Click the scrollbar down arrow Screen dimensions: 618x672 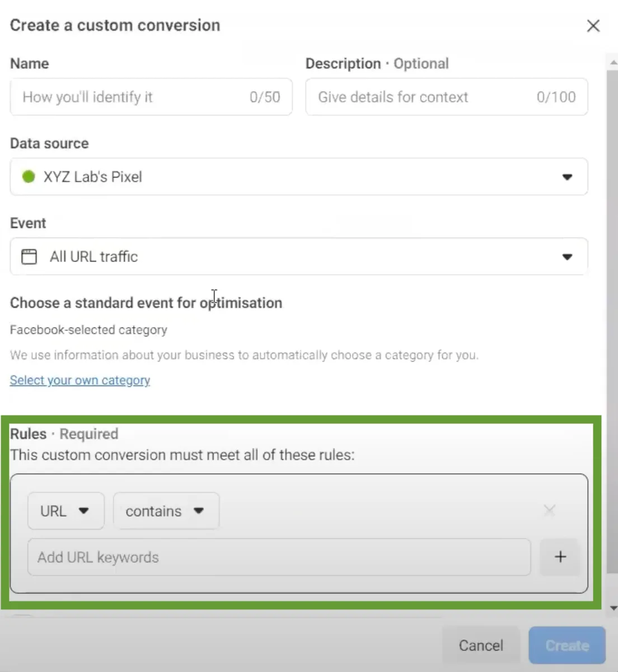pos(612,608)
